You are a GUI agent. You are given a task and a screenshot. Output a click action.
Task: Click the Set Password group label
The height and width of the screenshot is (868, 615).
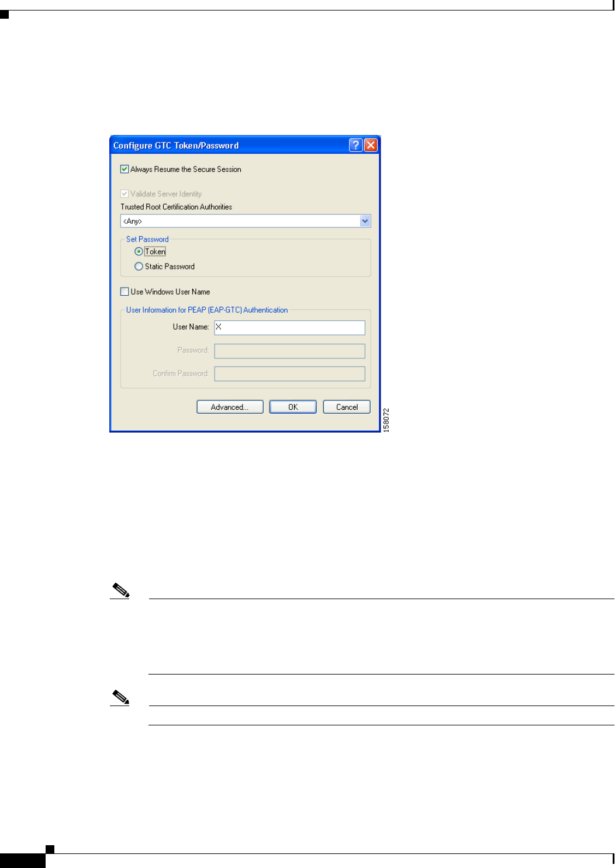147,239
